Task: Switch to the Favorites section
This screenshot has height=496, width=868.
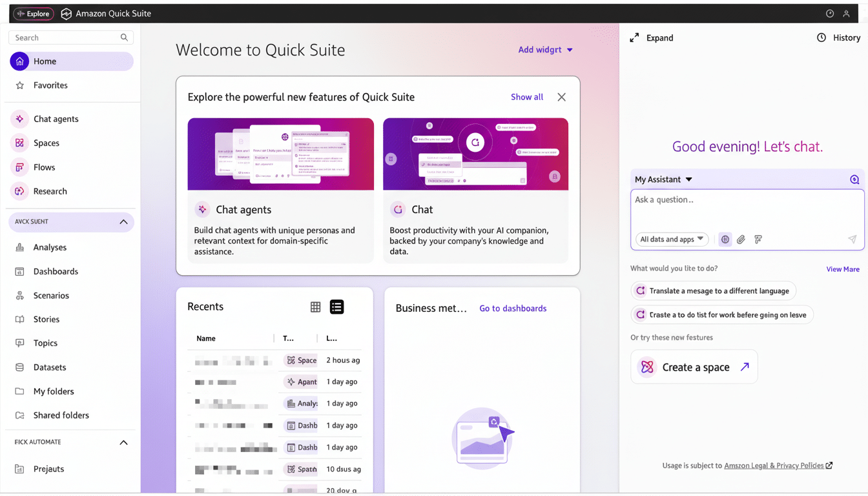Action: (x=50, y=85)
